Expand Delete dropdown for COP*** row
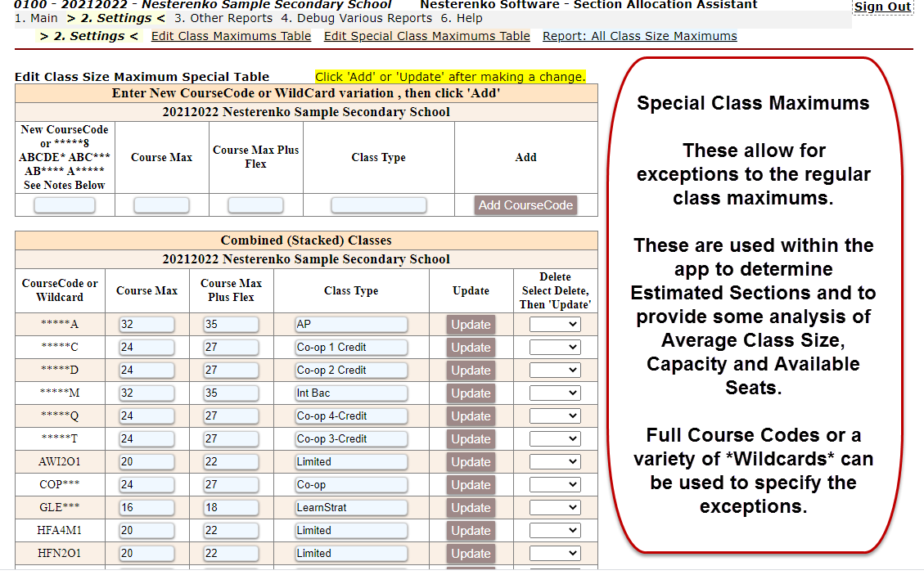This screenshot has height=575, width=924. click(x=555, y=485)
